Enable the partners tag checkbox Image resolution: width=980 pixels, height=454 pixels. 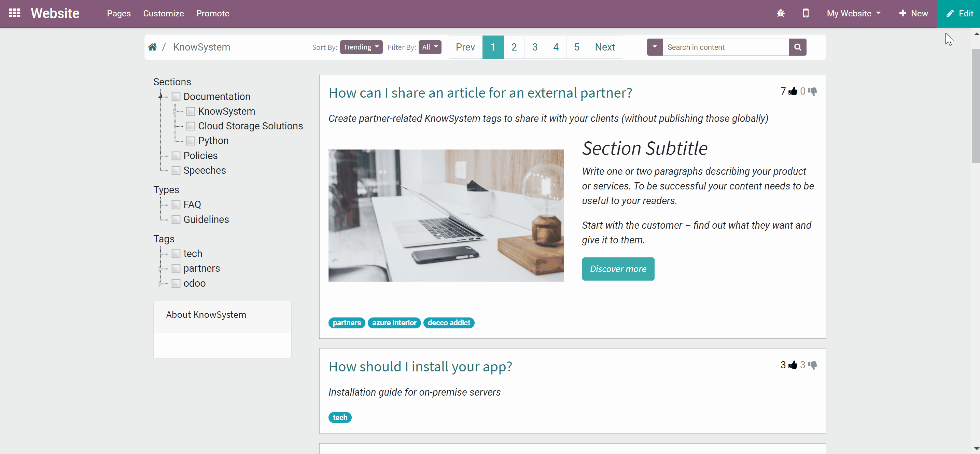(176, 268)
